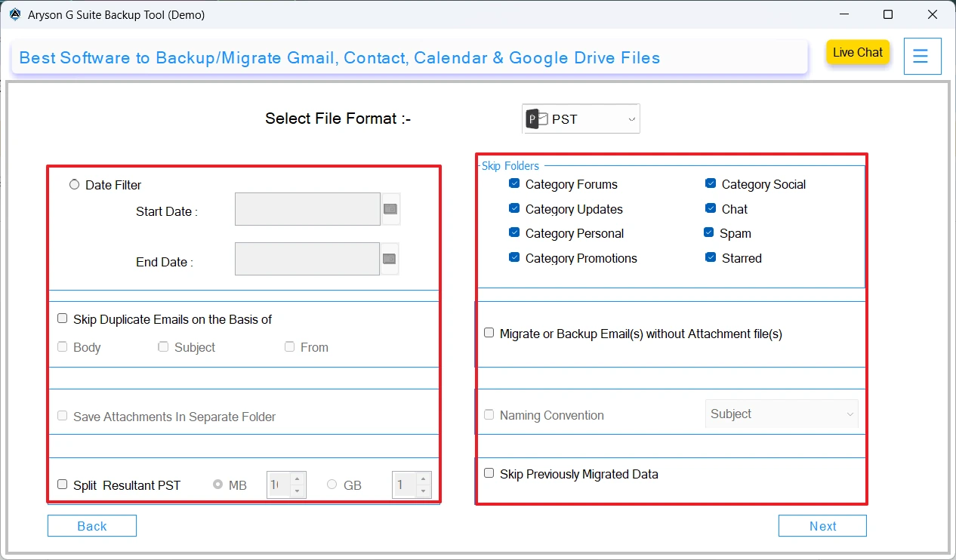Enable Migrate or Backup Emails without Attachment

489,333
